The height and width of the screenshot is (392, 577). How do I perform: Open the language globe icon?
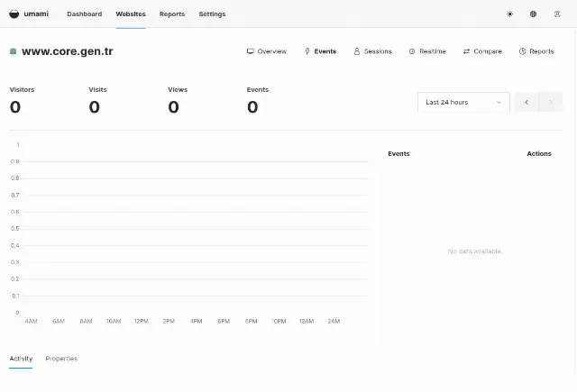click(533, 14)
